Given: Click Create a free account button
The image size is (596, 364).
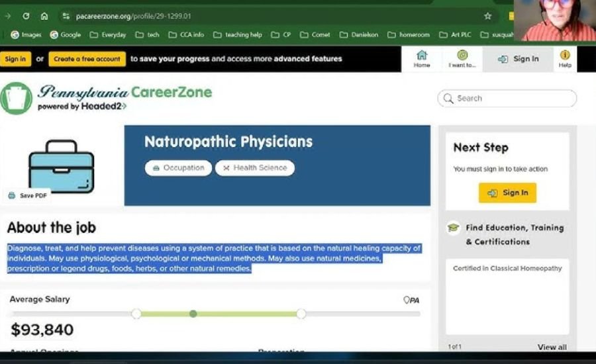Looking at the screenshot, I should point(87,59).
